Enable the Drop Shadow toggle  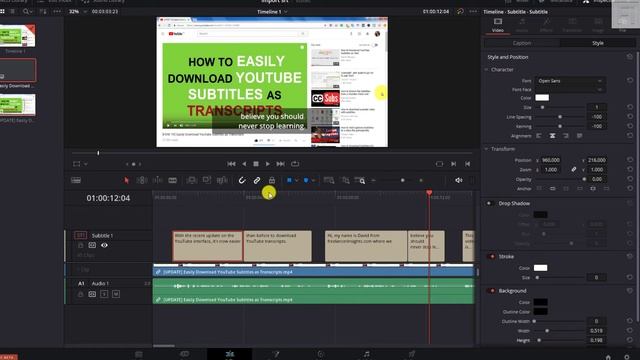pyautogui.click(x=489, y=203)
